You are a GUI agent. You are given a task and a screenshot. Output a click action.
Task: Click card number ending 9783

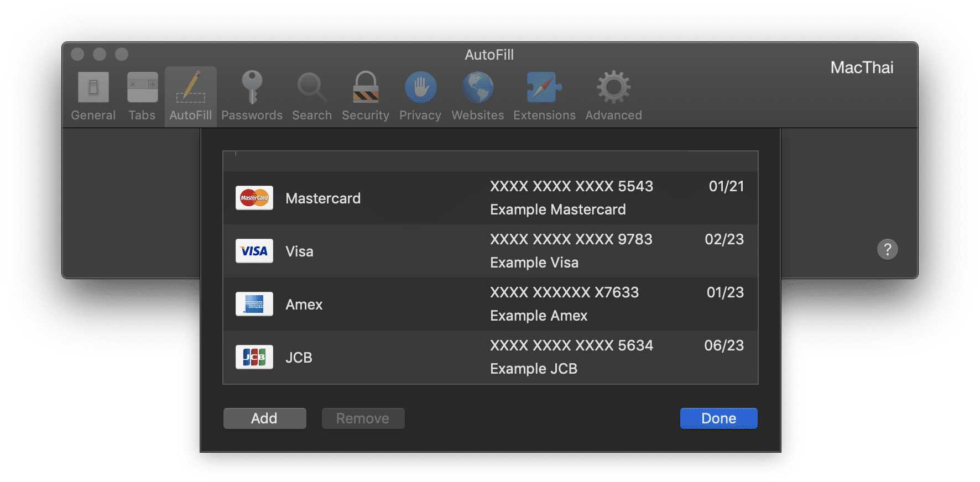[571, 239]
